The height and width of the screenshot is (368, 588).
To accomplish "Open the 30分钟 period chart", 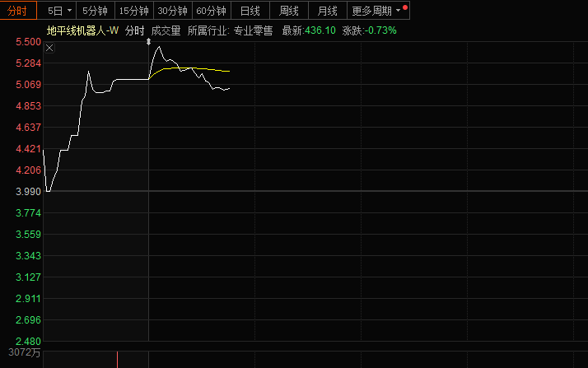I will coord(173,11).
